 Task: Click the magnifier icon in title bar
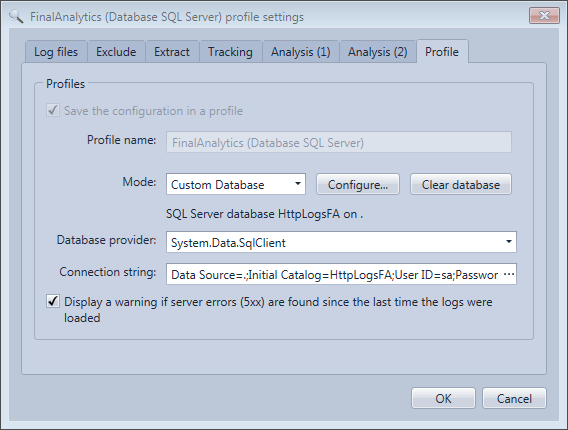[16, 17]
